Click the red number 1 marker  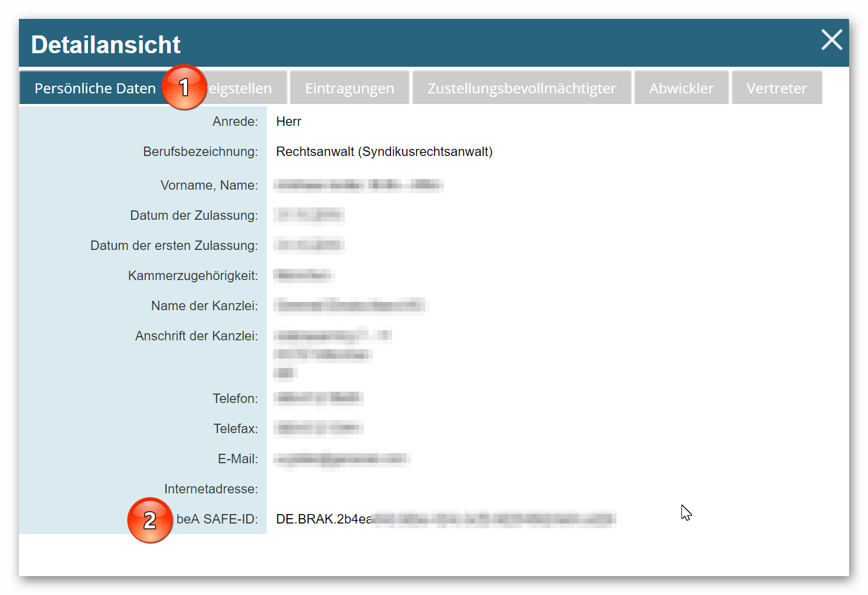click(184, 87)
